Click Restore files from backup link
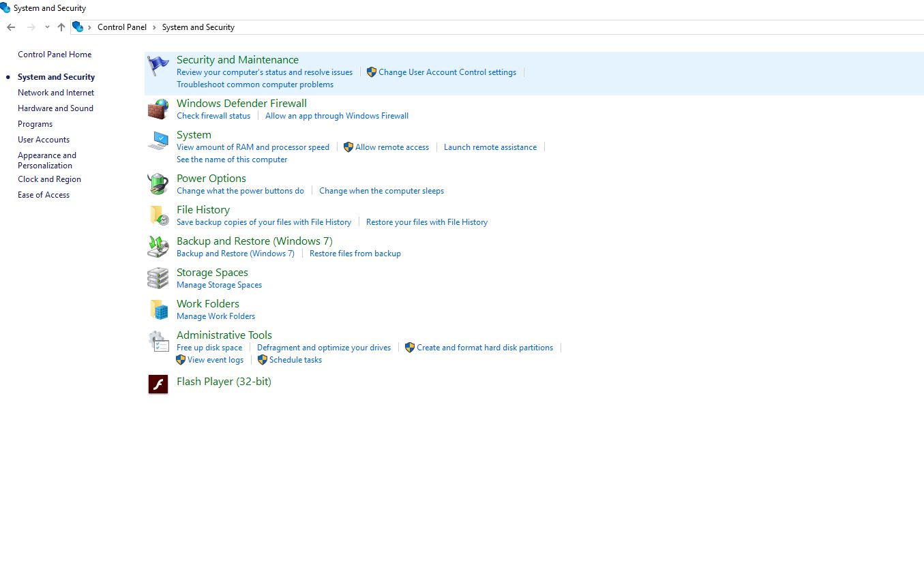The image size is (924, 563). point(355,254)
